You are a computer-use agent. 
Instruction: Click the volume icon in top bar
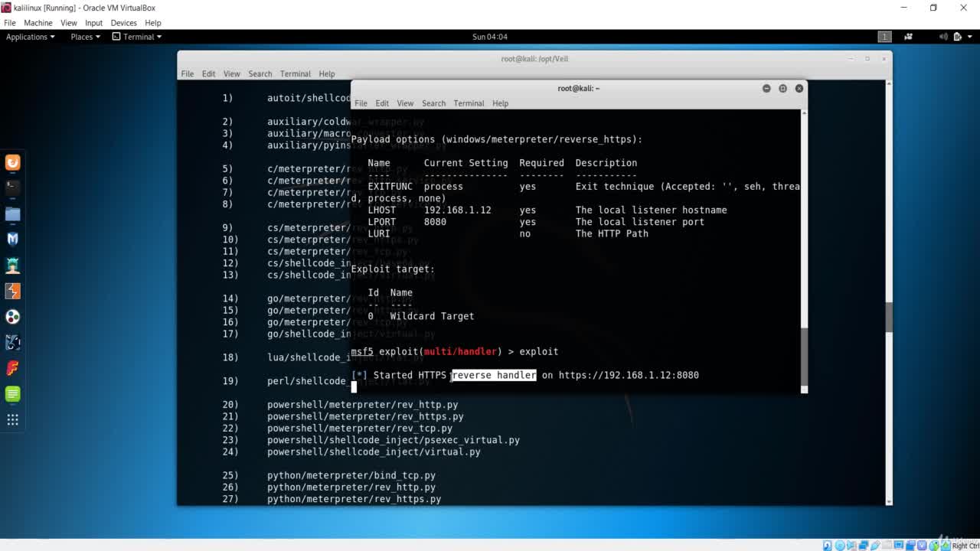coord(943,37)
